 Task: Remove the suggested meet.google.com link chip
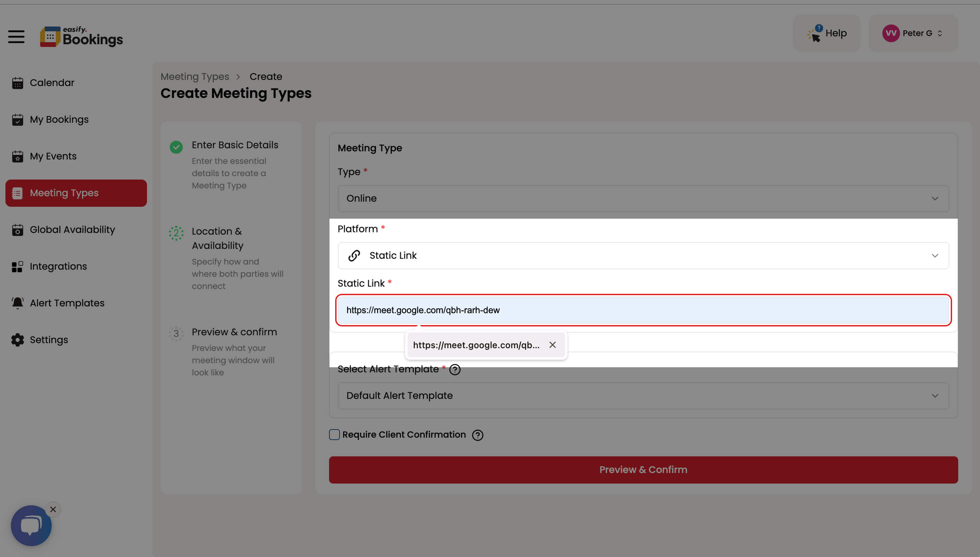coord(552,345)
